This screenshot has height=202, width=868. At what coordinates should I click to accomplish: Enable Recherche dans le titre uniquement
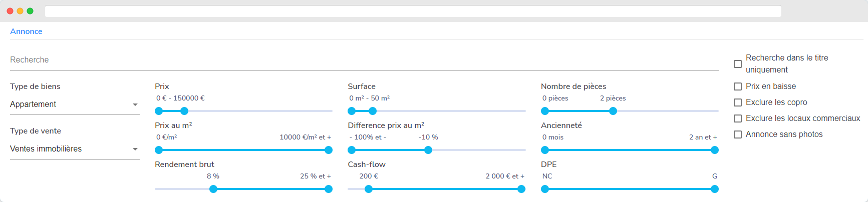738,64
